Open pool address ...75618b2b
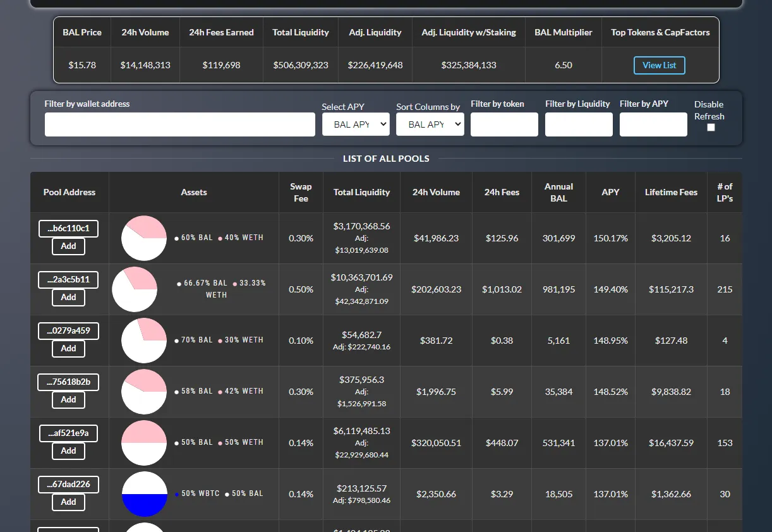Screen dimensions: 772x532 [x=68, y=382]
